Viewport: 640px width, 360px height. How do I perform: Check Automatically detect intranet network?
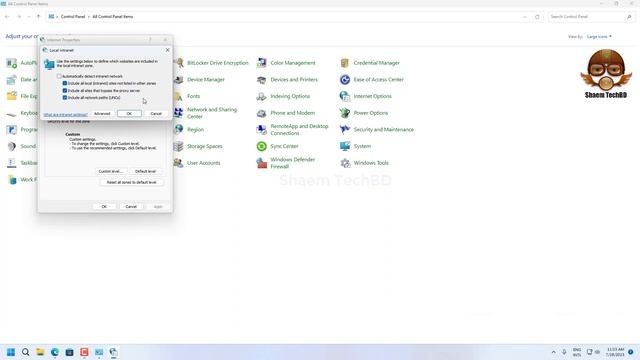pos(59,76)
